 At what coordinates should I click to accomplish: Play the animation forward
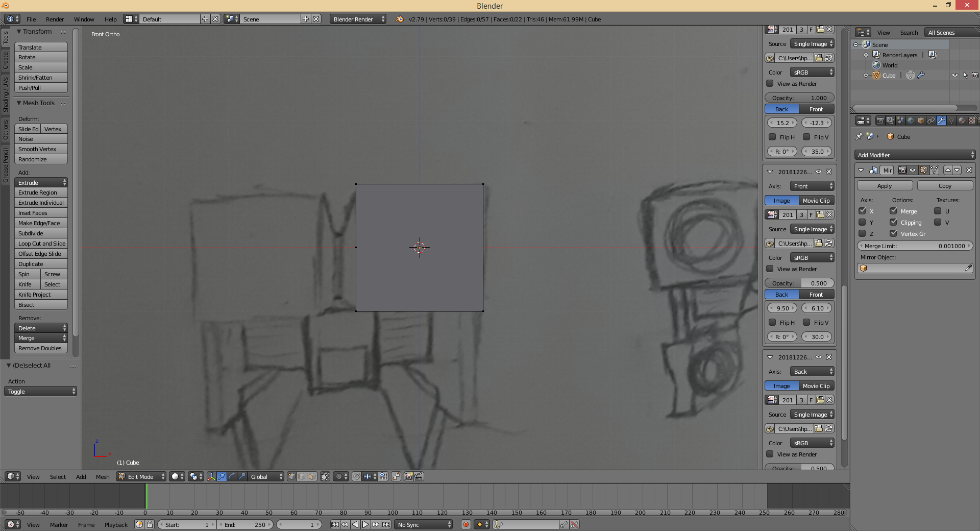pyautogui.click(x=365, y=524)
